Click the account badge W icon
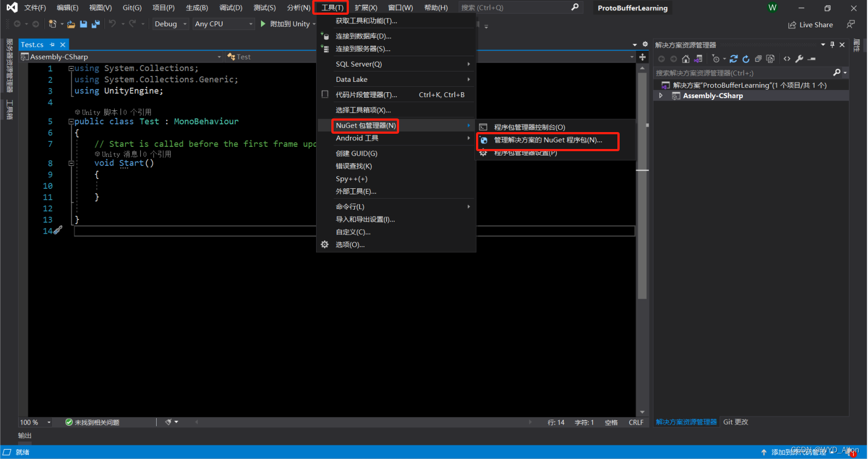The width and height of the screenshot is (868, 459). click(x=772, y=8)
